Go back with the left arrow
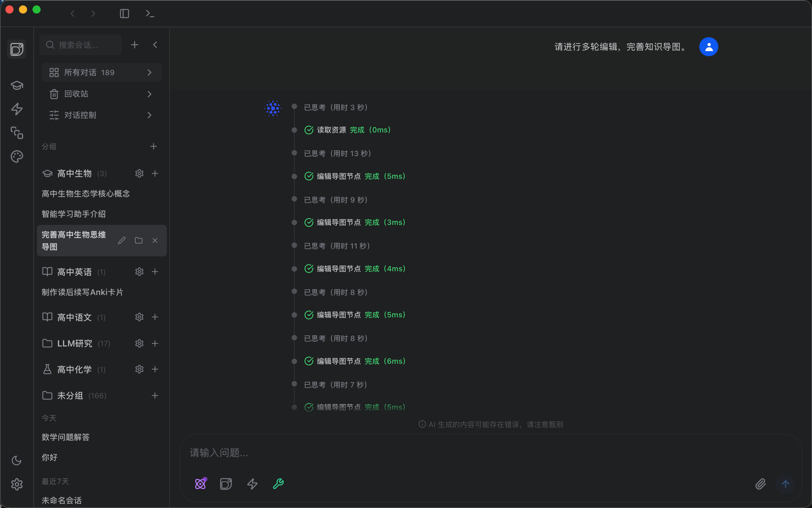 [x=73, y=14]
